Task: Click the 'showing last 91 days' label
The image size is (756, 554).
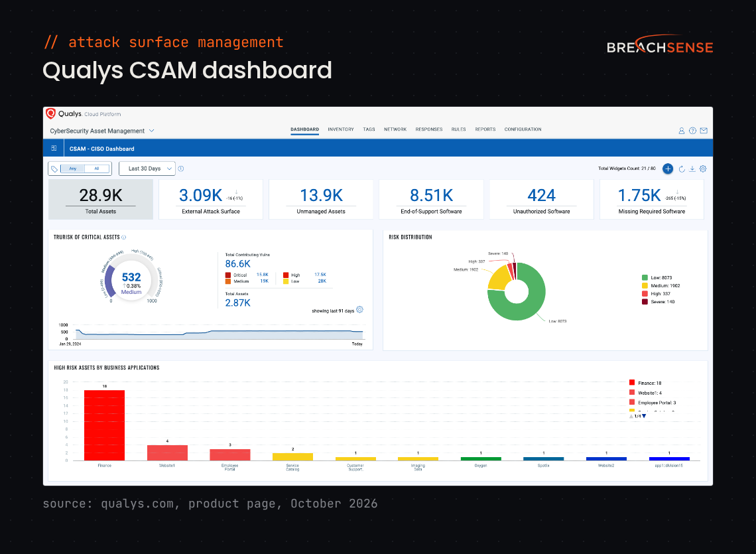Action: click(x=333, y=311)
